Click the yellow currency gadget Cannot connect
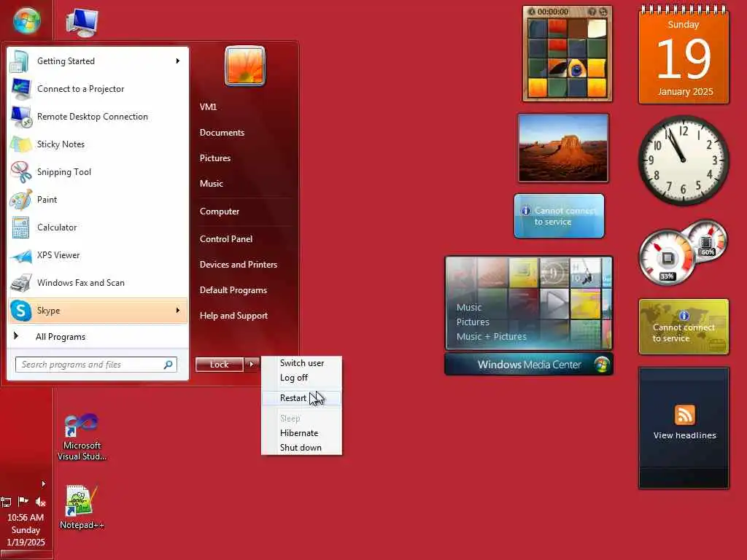747x560 pixels. coord(684,327)
